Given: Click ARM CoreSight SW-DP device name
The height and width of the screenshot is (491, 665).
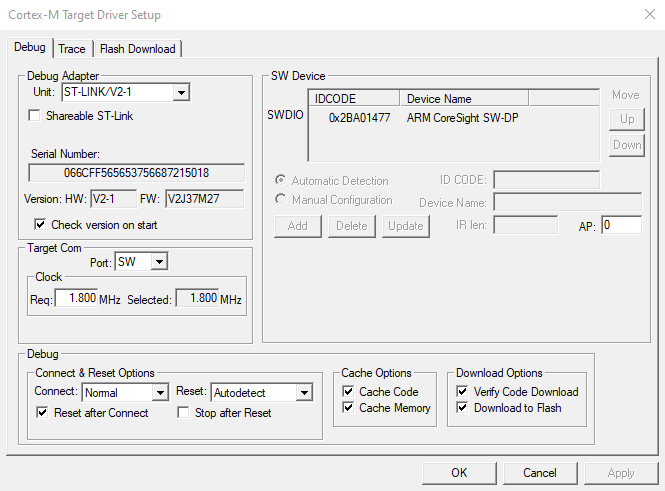Looking at the screenshot, I should 462,118.
